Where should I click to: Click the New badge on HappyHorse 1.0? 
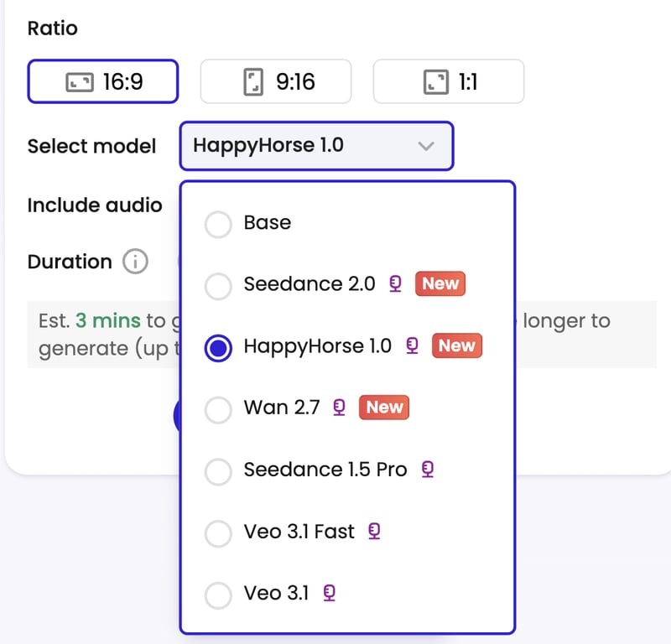coord(457,345)
